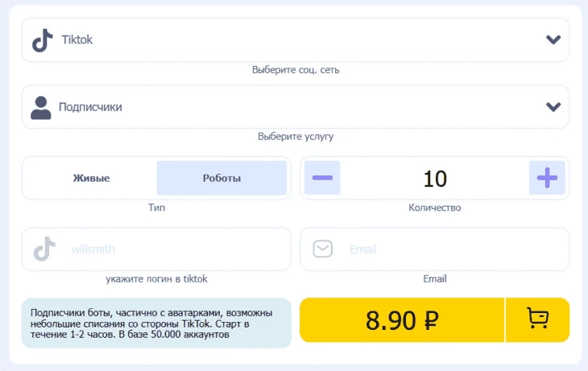The image size is (588, 371).
Task: Open the Подписчики service dropdown
Action: (x=296, y=107)
